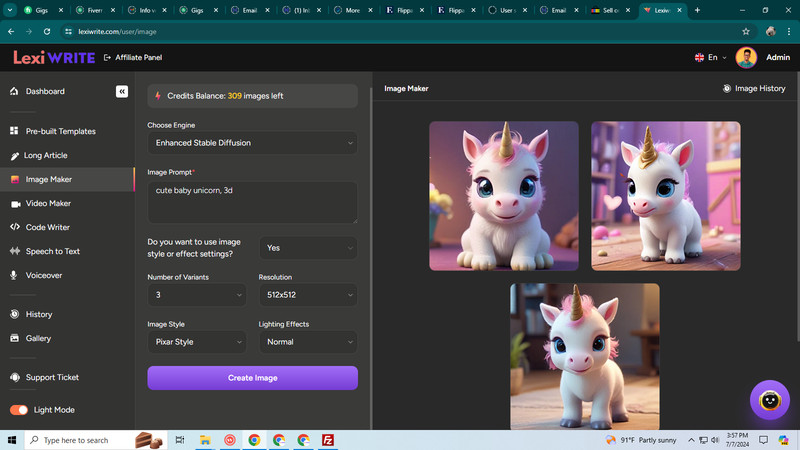The height and width of the screenshot is (450, 800).
Task: Click the Gallery icon in sidebar
Action: coord(14,338)
